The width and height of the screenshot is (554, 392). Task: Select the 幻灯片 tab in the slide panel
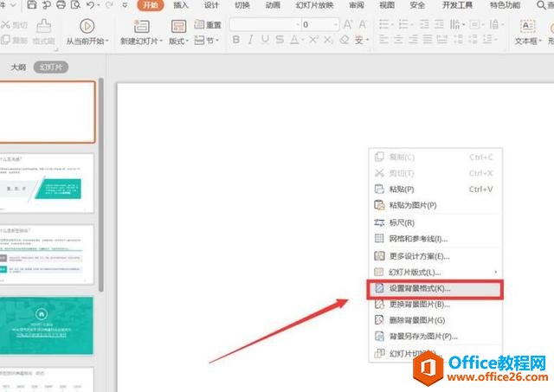click(51, 67)
